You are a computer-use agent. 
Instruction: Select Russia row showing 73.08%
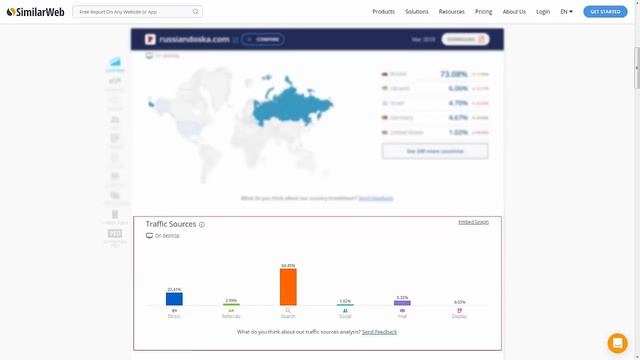(435, 74)
